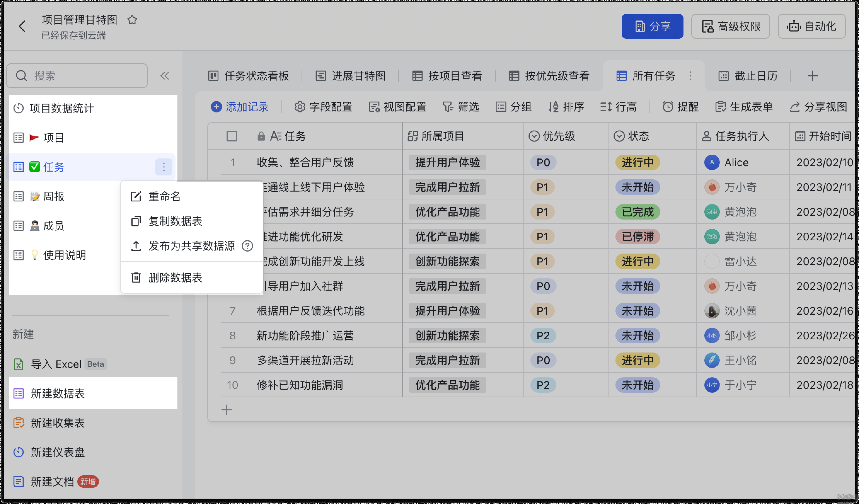
Task: Open the 排序 sorting options
Action: coord(567,107)
